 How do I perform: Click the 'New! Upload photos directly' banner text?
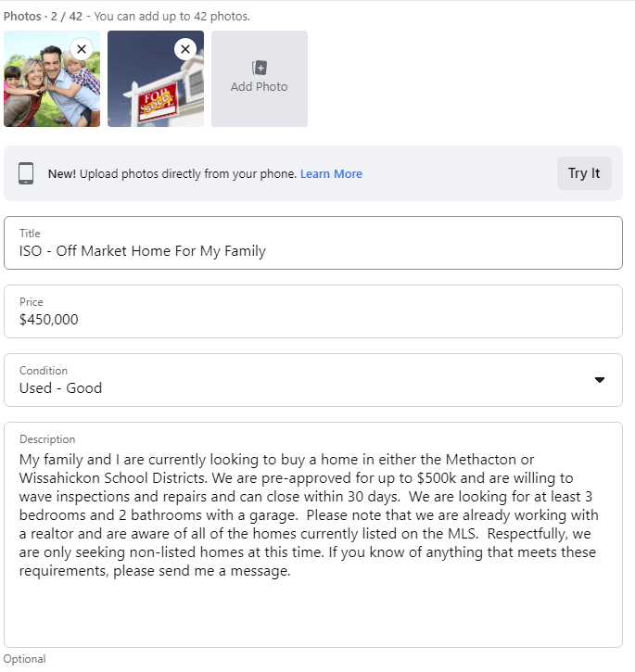(x=172, y=173)
